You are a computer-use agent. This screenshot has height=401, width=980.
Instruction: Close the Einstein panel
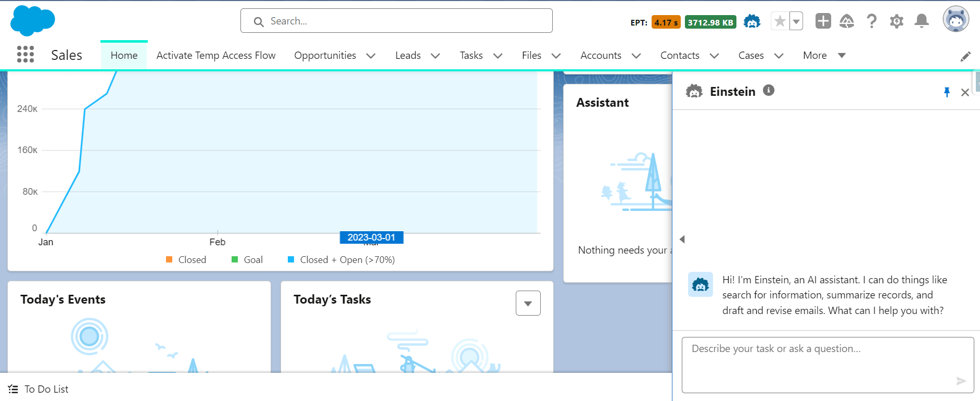tap(965, 92)
